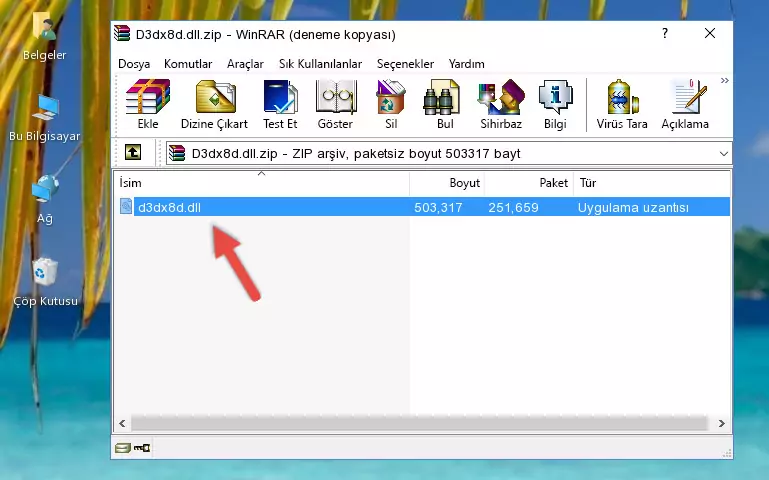The height and width of the screenshot is (480, 769).
Task: Open the Sık Kullanılanlar menu
Action: pos(320,64)
